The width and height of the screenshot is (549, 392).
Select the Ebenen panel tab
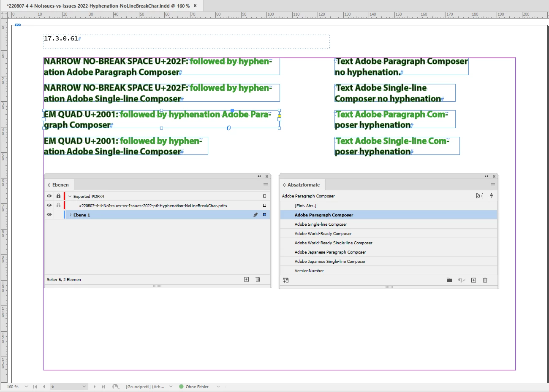pyautogui.click(x=60, y=185)
